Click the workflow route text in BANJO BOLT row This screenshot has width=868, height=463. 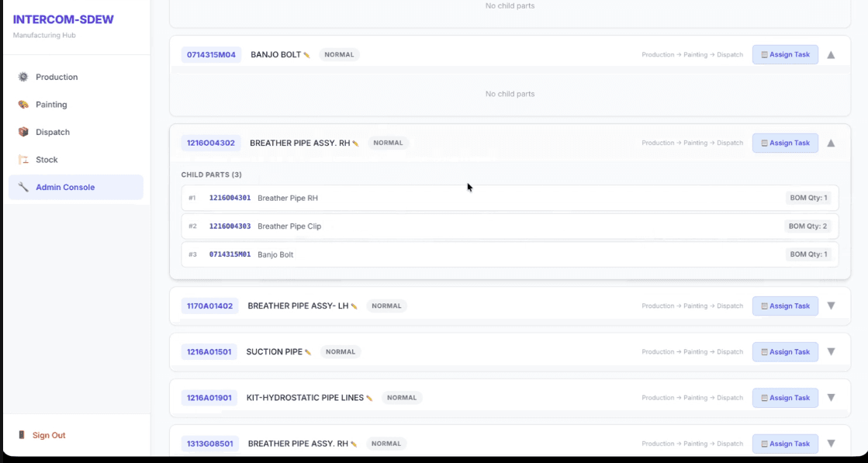pyautogui.click(x=693, y=55)
